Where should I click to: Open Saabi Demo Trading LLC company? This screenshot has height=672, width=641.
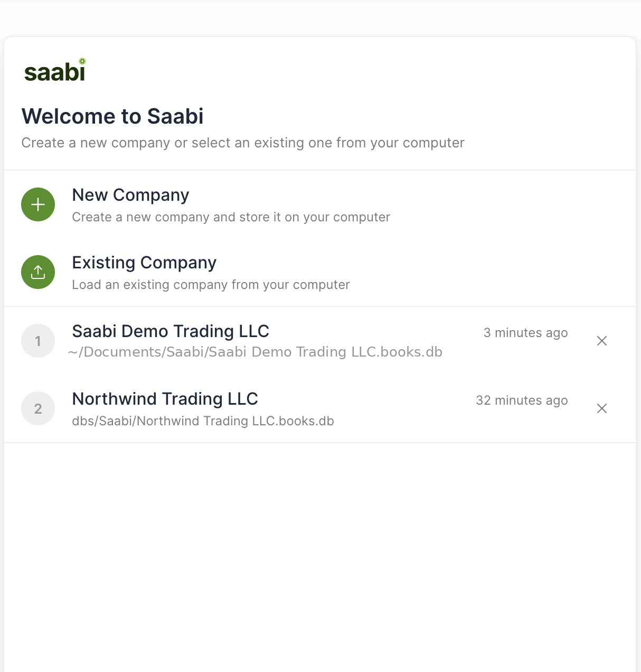[x=171, y=331]
